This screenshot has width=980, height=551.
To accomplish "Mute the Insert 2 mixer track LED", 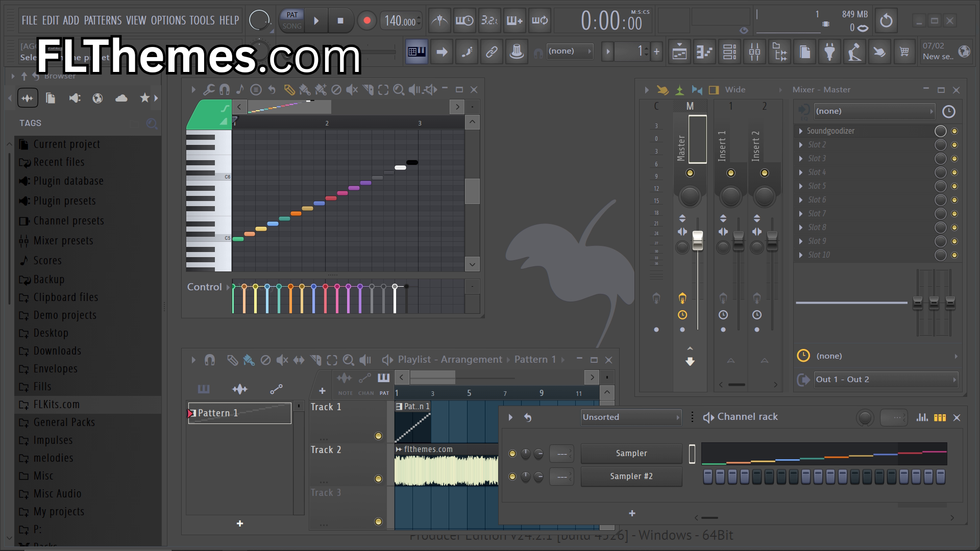I will (x=765, y=173).
